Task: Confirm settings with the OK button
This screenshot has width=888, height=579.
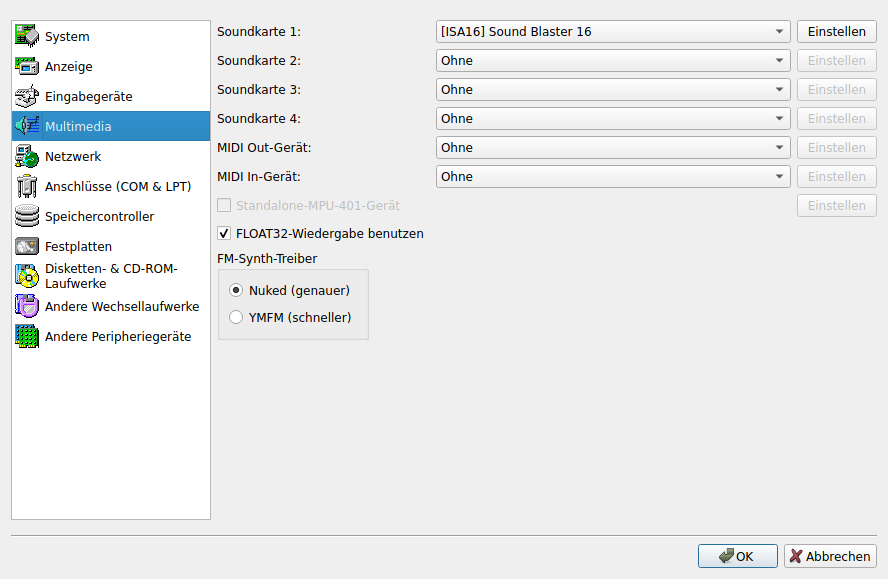Action: click(738, 557)
